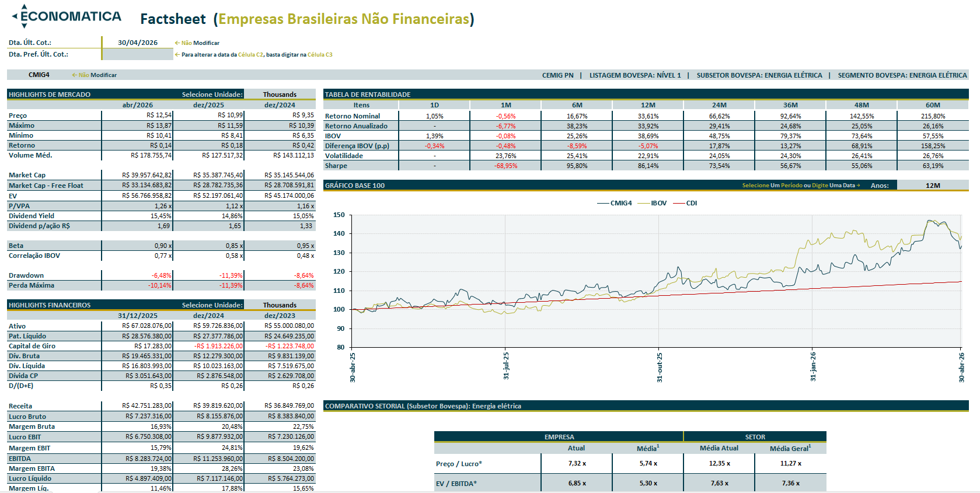Screen dimensions: 980x493
Task: Select the -R$ 1.913.226,00 Capital de Giro cell
Action: point(208,346)
